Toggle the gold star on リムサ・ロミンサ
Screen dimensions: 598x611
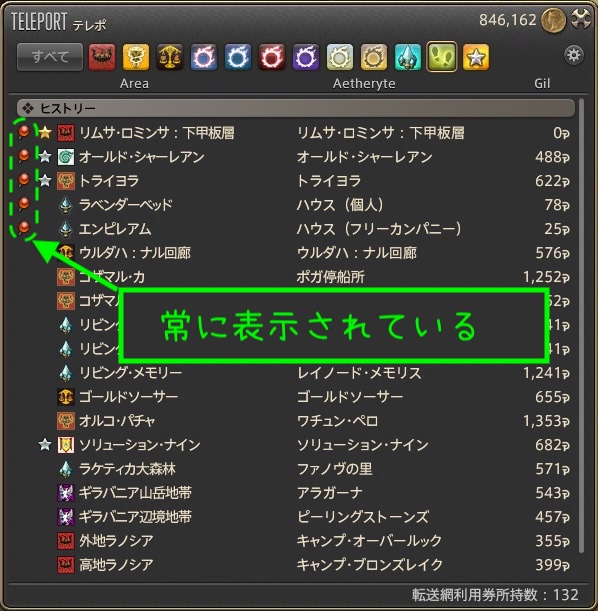pos(45,133)
